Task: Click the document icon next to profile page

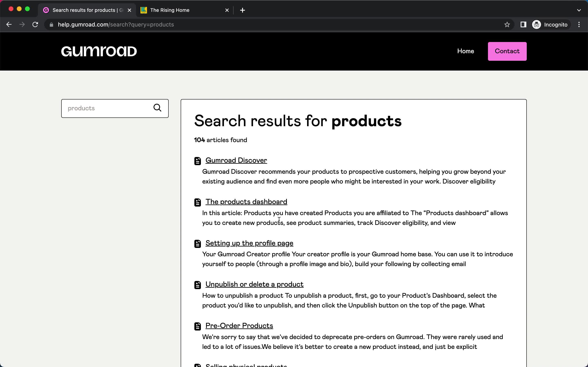Action: (x=197, y=243)
